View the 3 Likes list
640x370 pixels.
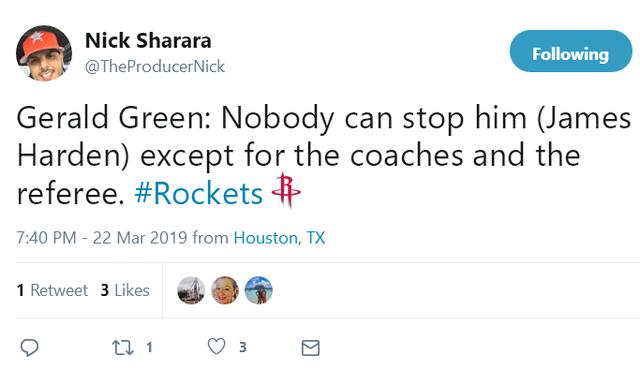pos(125,290)
